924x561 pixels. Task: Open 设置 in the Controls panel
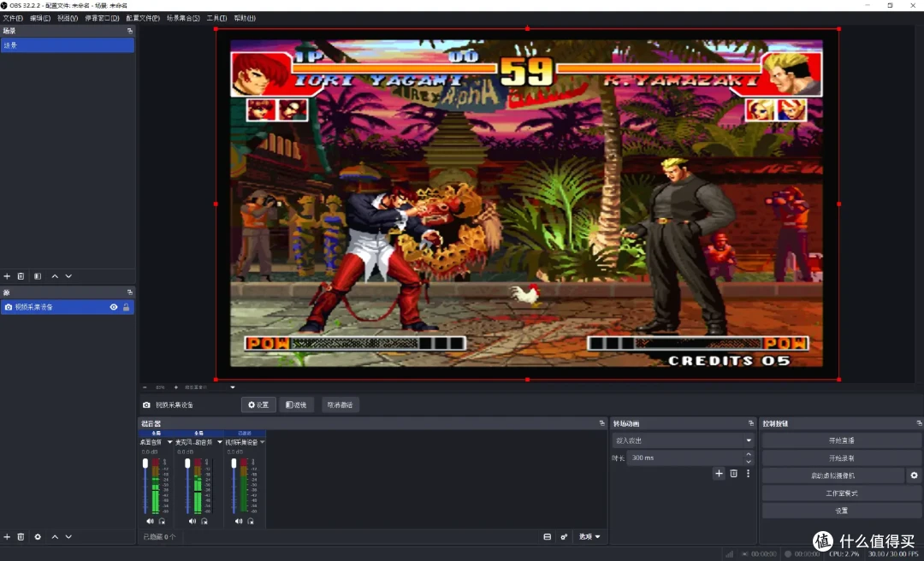click(841, 511)
